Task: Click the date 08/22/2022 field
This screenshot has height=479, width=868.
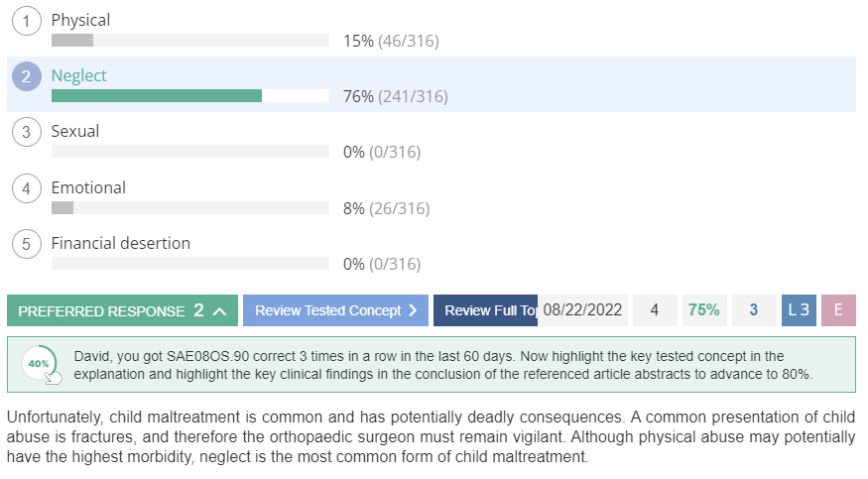Action: (582, 310)
